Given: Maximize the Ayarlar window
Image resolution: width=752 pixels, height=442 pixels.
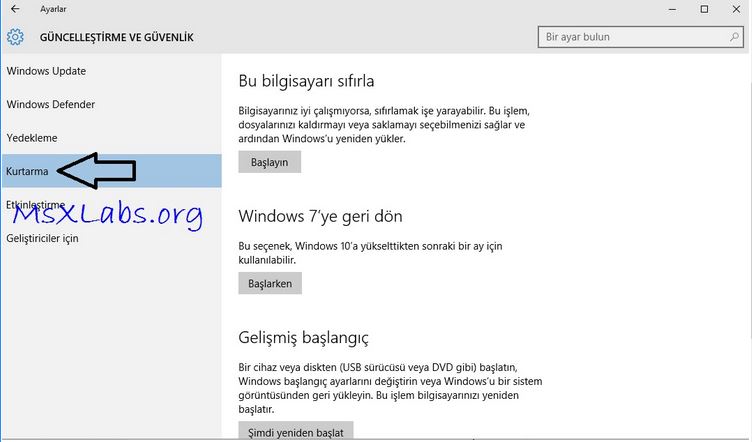Looking at the screenshot, I should point(705,9).
